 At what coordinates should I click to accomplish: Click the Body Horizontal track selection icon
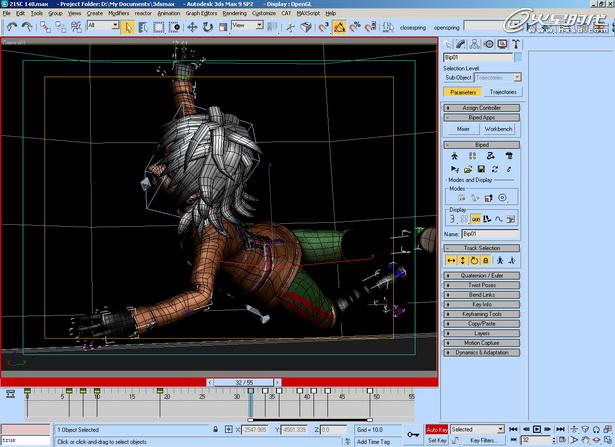tap(452, 260)
